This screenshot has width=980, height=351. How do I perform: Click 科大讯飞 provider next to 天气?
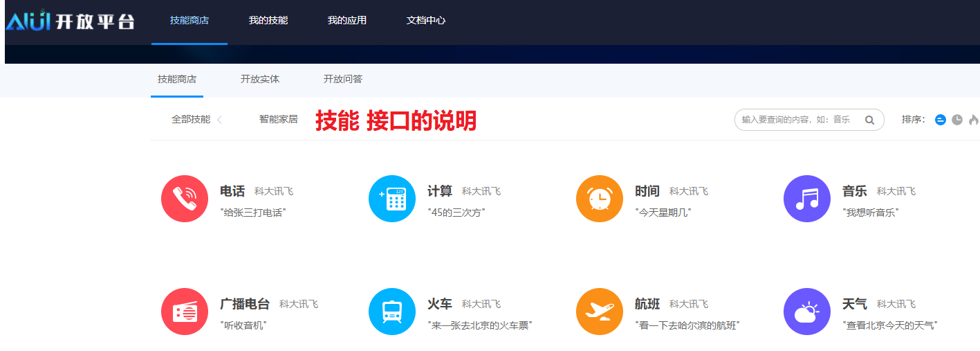(896, 305)
